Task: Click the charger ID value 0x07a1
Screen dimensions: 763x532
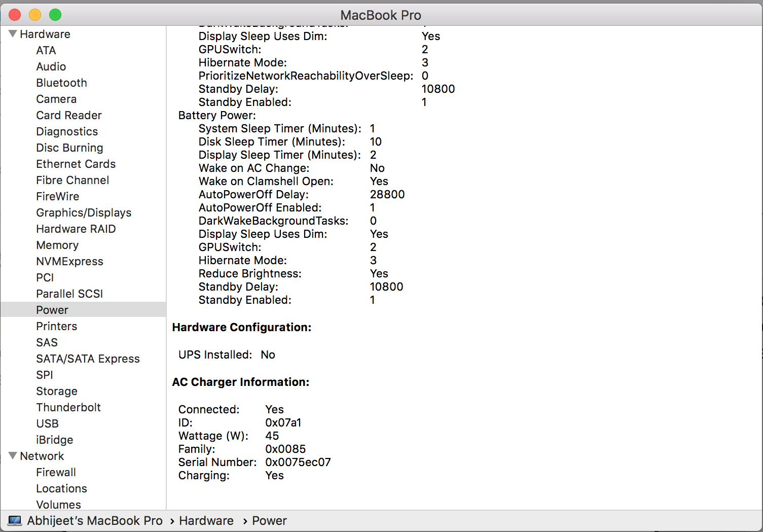Action: (283, 422)
